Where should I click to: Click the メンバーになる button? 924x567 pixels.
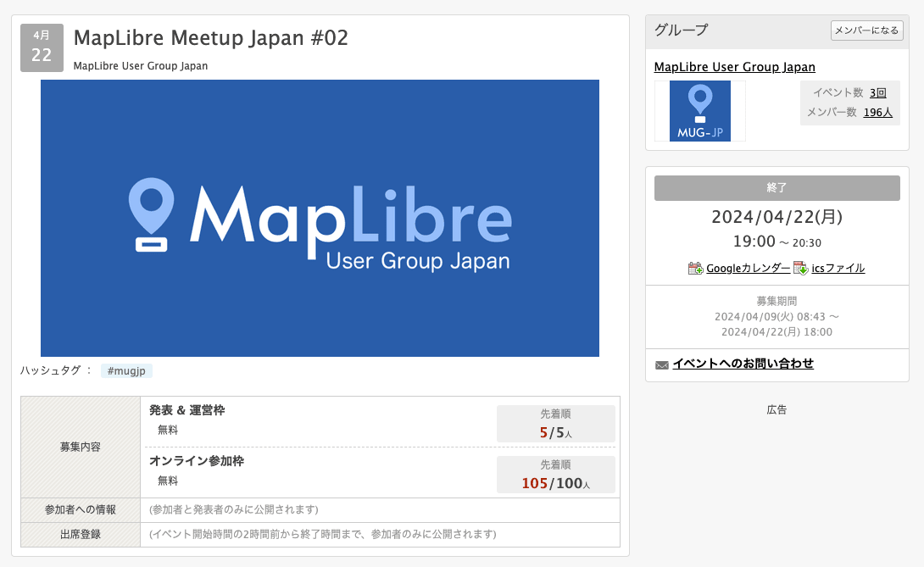pos(867,30)
